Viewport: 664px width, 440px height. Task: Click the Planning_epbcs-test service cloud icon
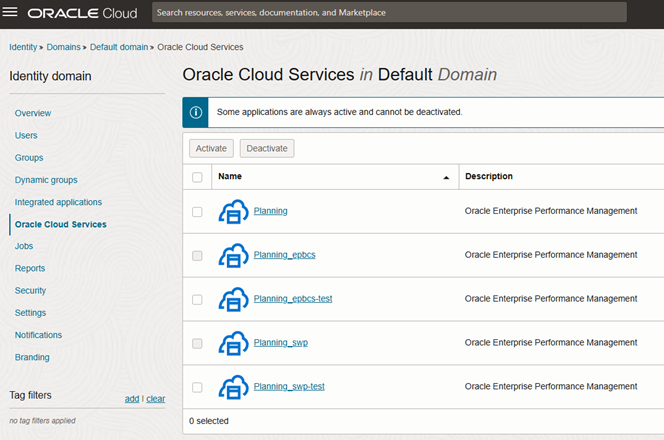pyautogui.click(x=233, y=299)
